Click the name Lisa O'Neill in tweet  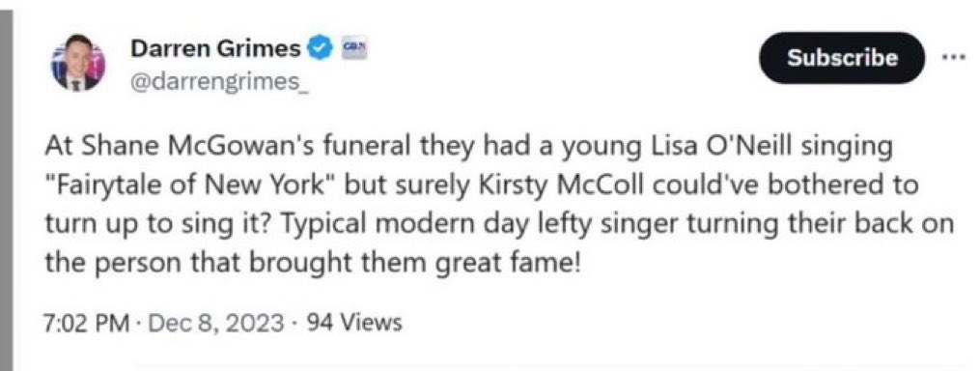(727, 150)
